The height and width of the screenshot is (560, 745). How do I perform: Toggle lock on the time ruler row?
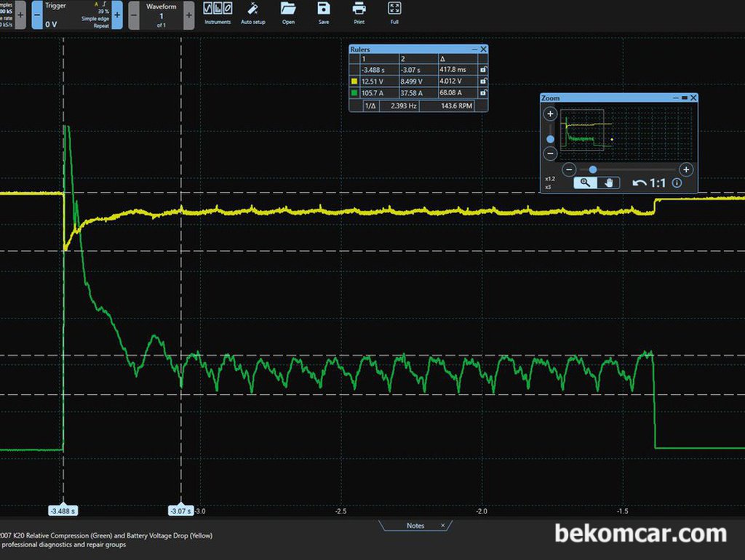483,69
